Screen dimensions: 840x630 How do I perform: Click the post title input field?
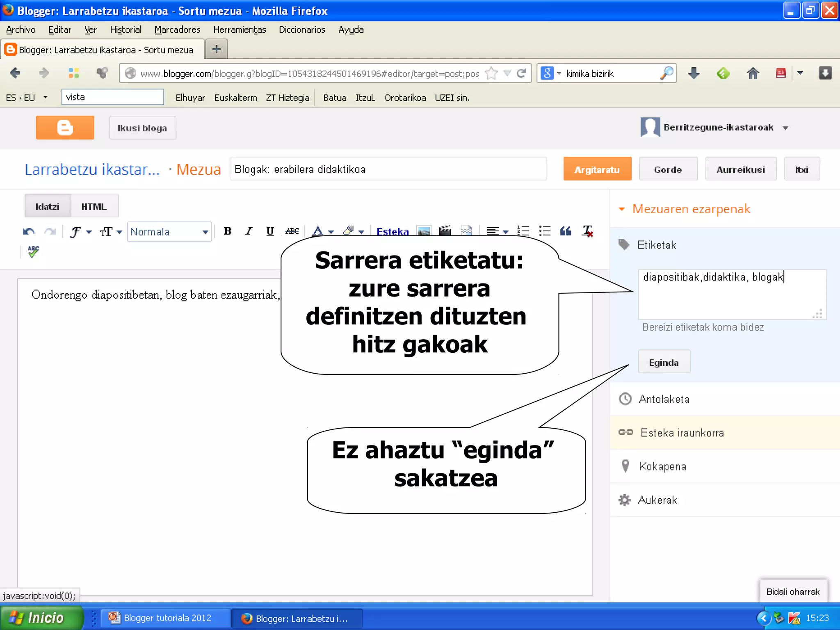(388, 169)
